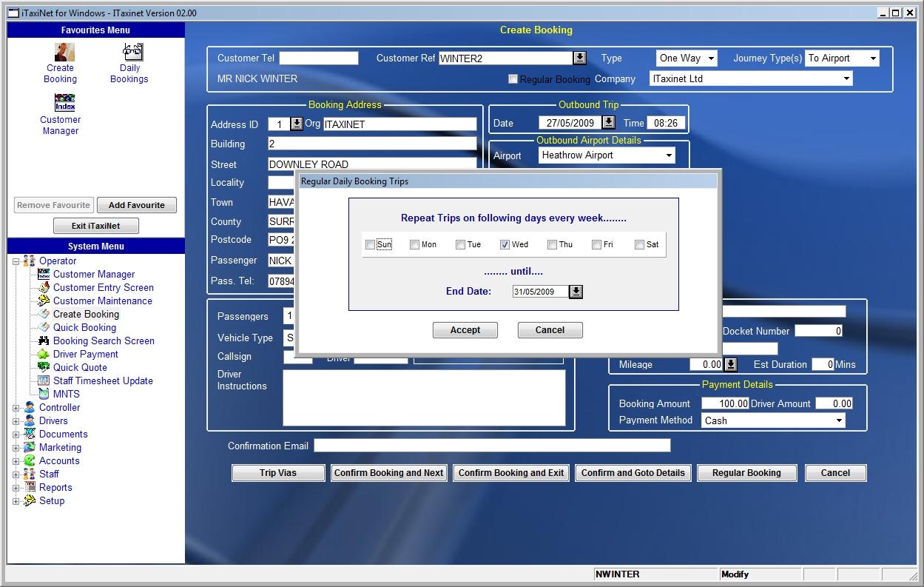Untick the Wed repeat day checkbox
The width and height of the screenshot is (924, 587).
click(505, 245)
